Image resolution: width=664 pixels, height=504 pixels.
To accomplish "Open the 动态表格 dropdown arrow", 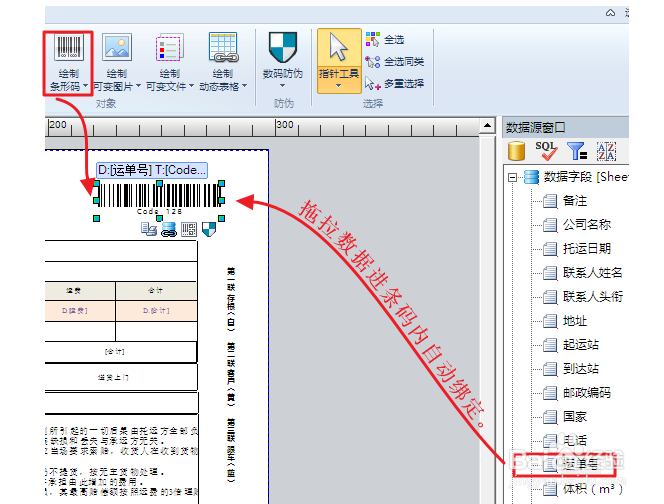I will [244, 86].
